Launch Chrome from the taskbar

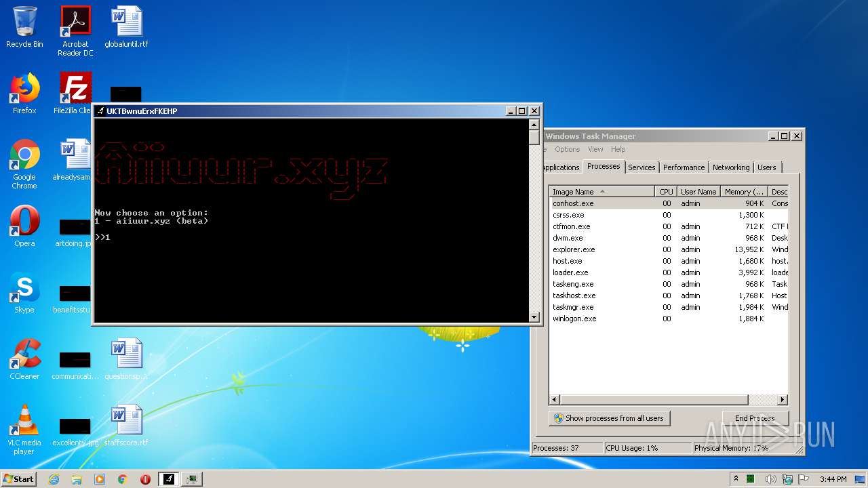[123, 479]
